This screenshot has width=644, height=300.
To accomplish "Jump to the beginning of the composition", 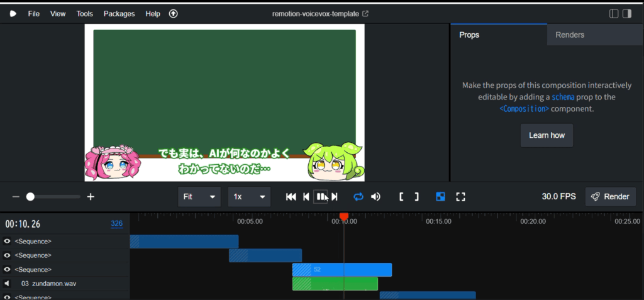I will pos(291,197).
